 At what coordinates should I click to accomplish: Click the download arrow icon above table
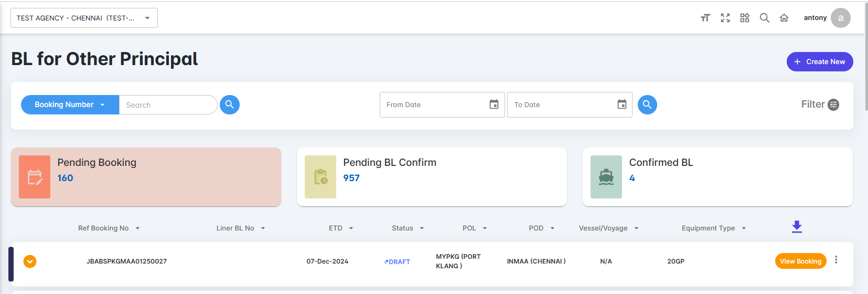(x=797, y=227)
